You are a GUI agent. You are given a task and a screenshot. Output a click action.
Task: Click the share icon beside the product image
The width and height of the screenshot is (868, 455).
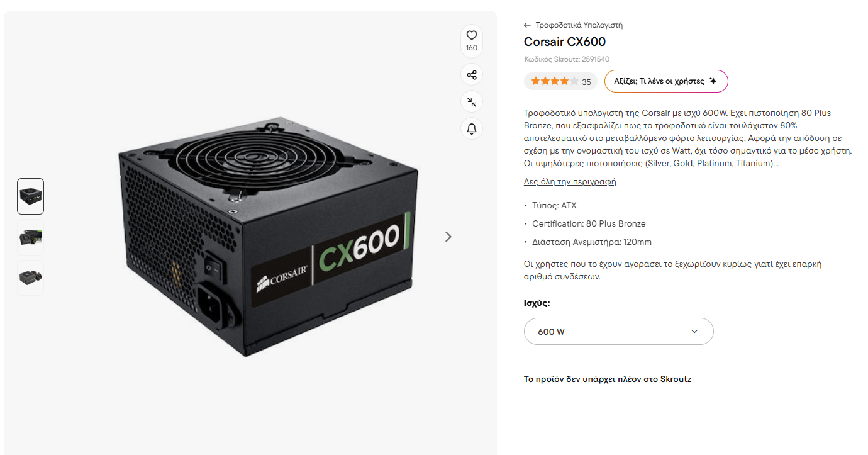tap(472, 75)
